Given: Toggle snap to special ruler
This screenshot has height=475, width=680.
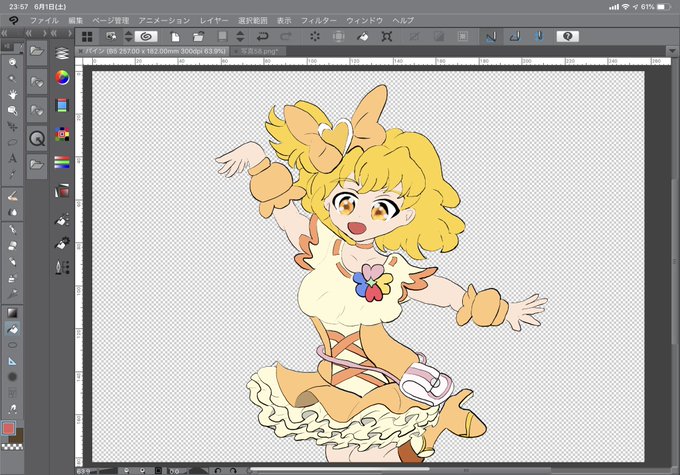Looking at the screenshot, I should [x=515, y=37].
